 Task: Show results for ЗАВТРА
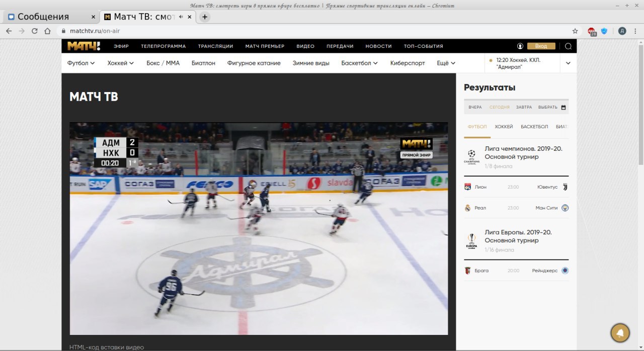pos(524,107)
